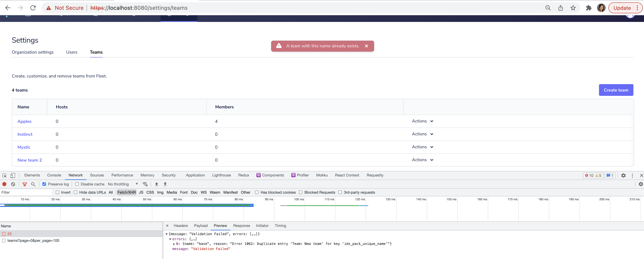644x259 pixels.
Task: Open Actions dropdown for Apples team
Action: pyautogui.click(x=422, y=121)
